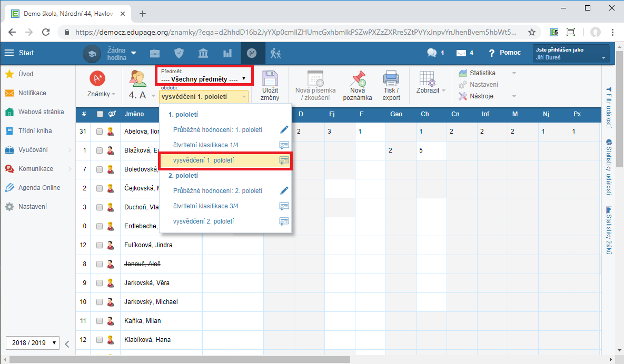
Task: Click the walking figures icon
Action: pyautogui.click(x=275, y=53)
